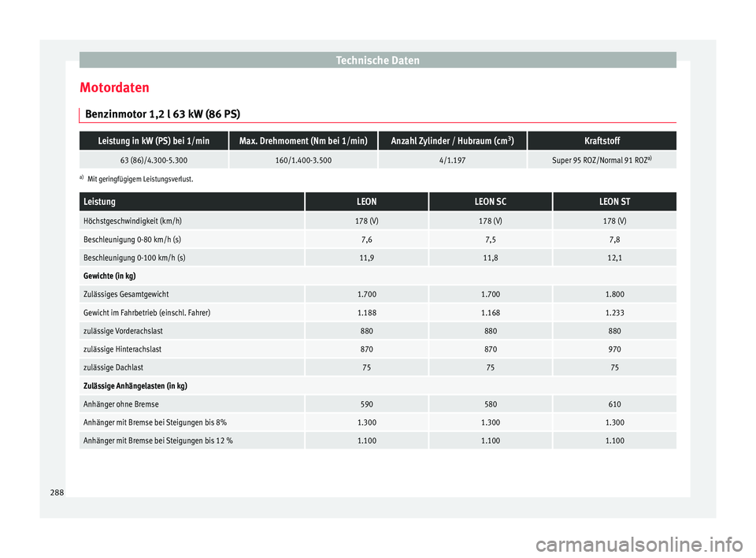Select LEON SC 0-80 value '7,5'
This screenshot has width=756, height=558.
click(491, 240)
